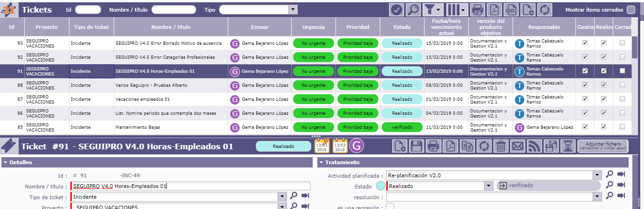Click the Adjuntar fichero button
The height and width of the screenshot is (209, 644).
point(603,146)
